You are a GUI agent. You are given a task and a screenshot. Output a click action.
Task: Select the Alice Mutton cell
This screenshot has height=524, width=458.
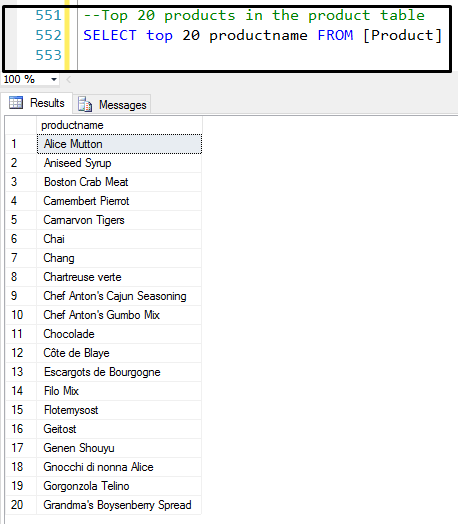pyautogui.click(x=119, y=144)
